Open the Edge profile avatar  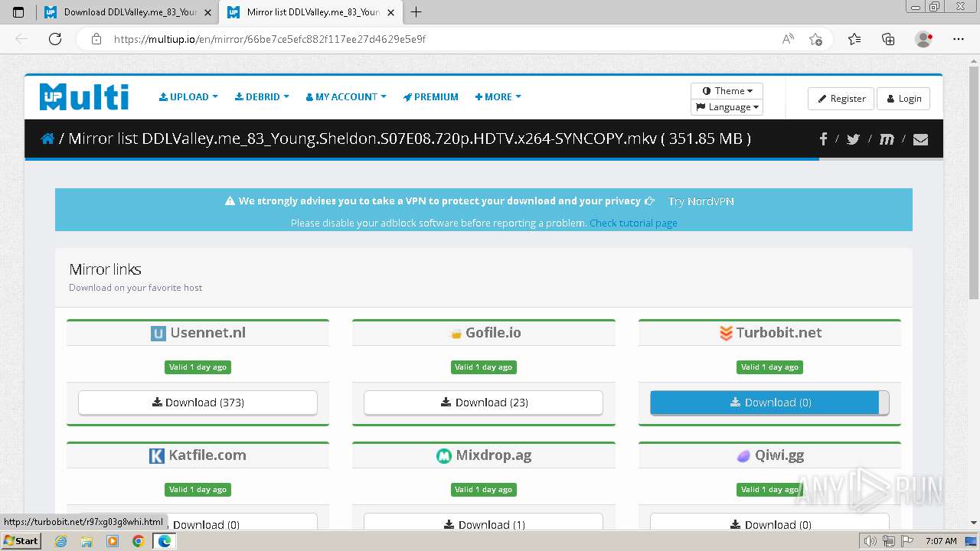[x=923, y=39]
